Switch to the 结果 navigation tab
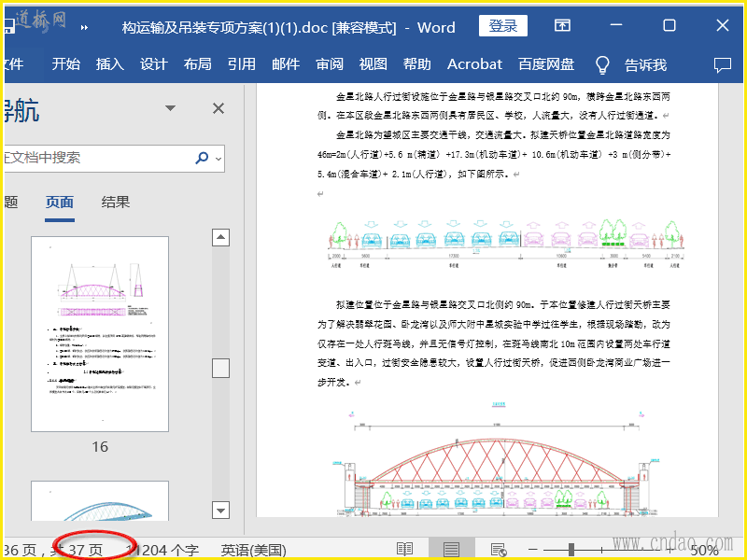The width and height of the screenshot is (747, 560). point(115,202)
